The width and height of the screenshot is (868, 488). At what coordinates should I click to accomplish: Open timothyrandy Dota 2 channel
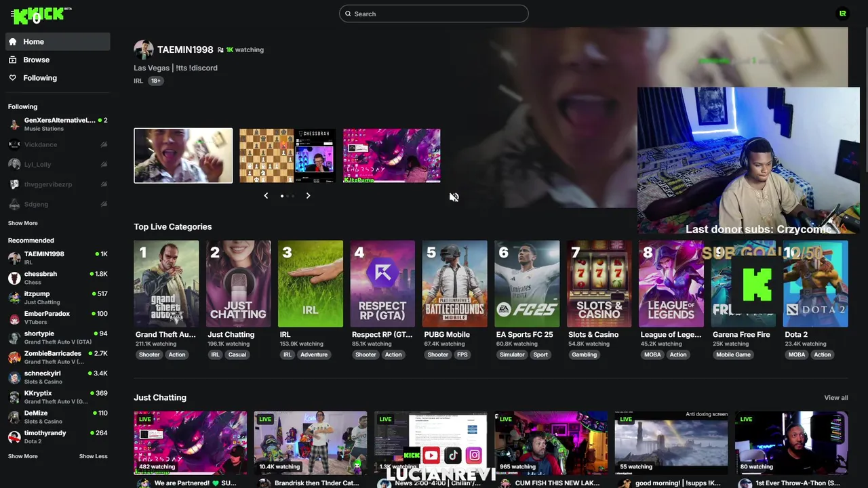58,436
